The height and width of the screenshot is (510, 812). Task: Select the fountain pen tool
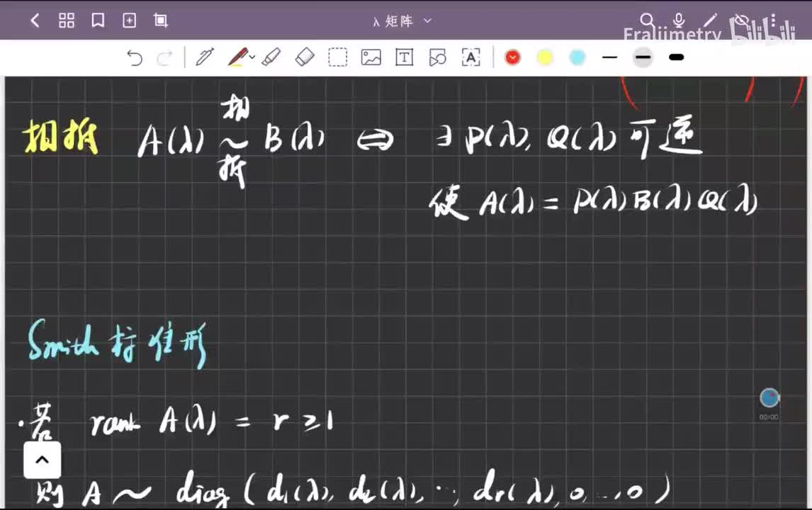(x=205, y=57)
